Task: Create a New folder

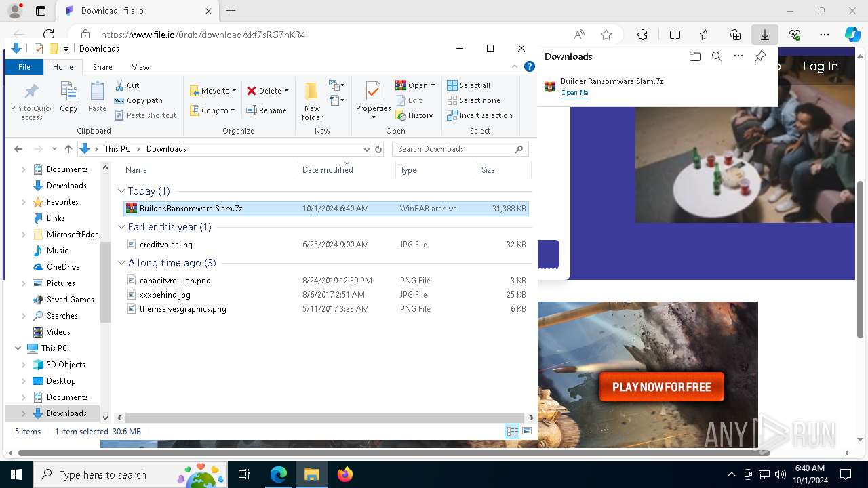Action: tap(312, 102)
